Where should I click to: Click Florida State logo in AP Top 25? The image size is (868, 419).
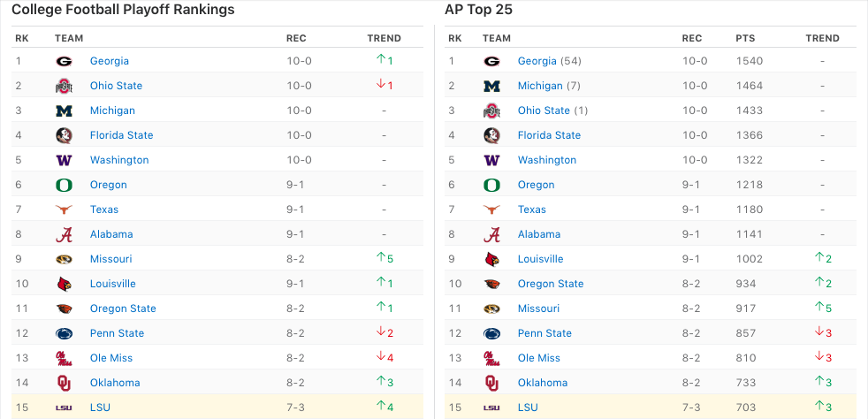pos(492,135)
